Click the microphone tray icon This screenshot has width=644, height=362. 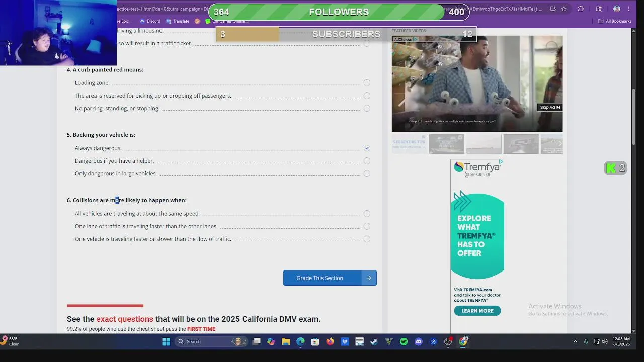click(586, 342)
